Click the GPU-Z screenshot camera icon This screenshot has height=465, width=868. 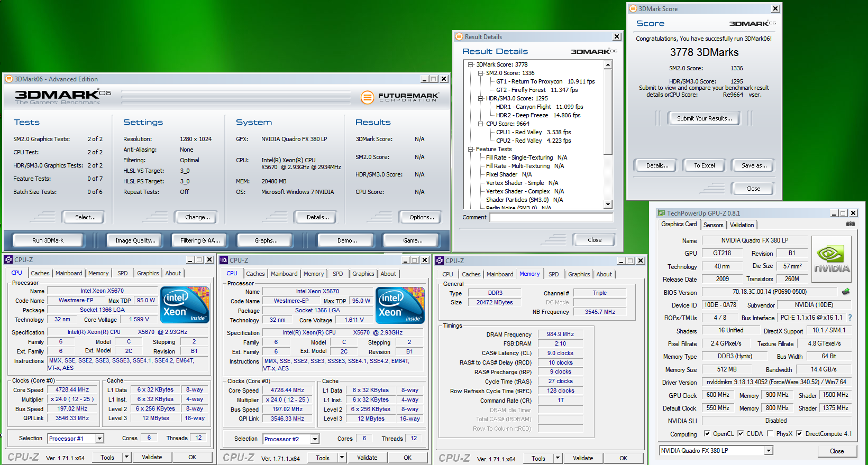850,224
